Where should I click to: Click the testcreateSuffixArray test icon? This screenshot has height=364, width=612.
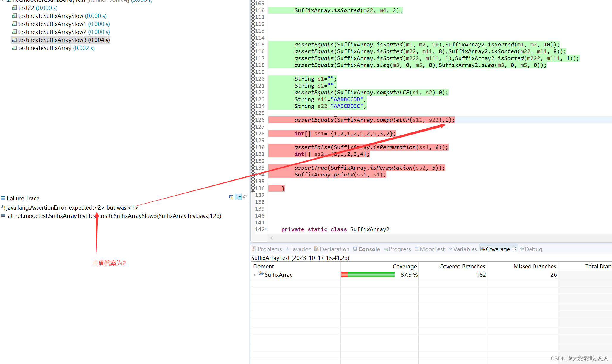(14, 48)
